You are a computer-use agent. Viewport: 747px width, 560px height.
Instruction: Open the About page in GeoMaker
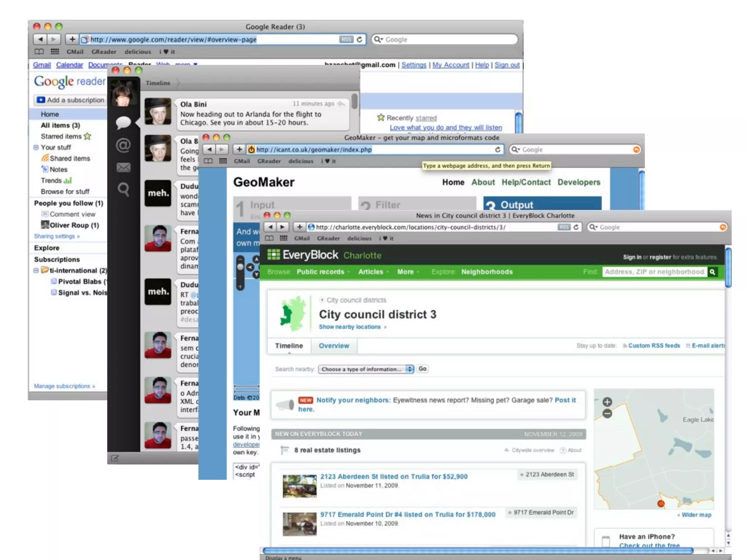click(483, 182)
